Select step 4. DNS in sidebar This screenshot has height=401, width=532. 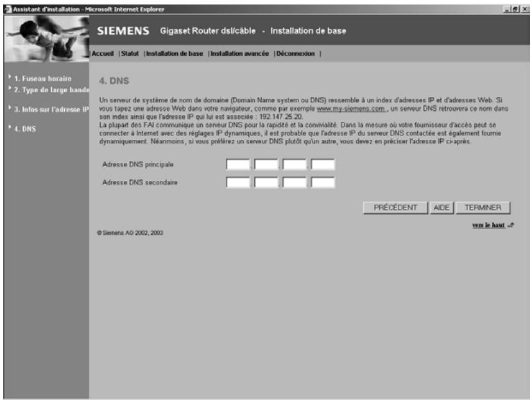[x=25, y=129]
